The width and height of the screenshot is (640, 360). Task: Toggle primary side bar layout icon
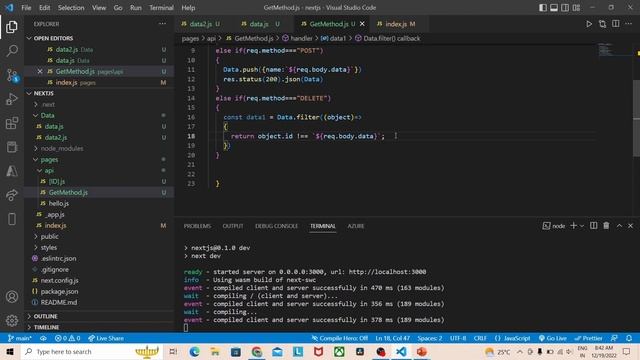(543, 8)
